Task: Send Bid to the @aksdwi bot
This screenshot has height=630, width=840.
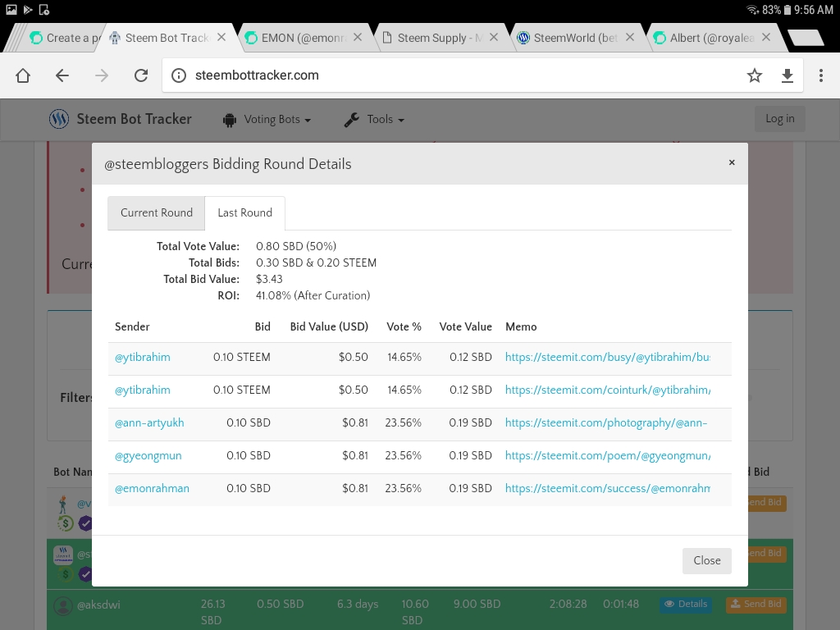Action: [x=756, y=605]
